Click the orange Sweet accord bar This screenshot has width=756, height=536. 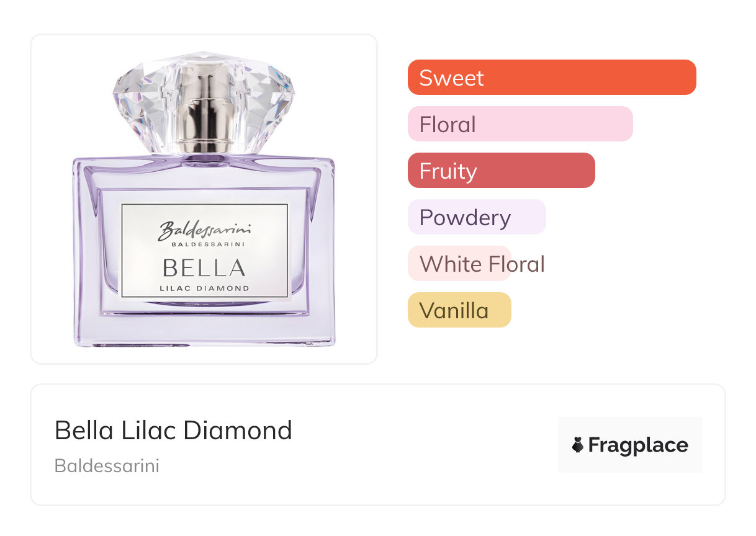point(551,78)
